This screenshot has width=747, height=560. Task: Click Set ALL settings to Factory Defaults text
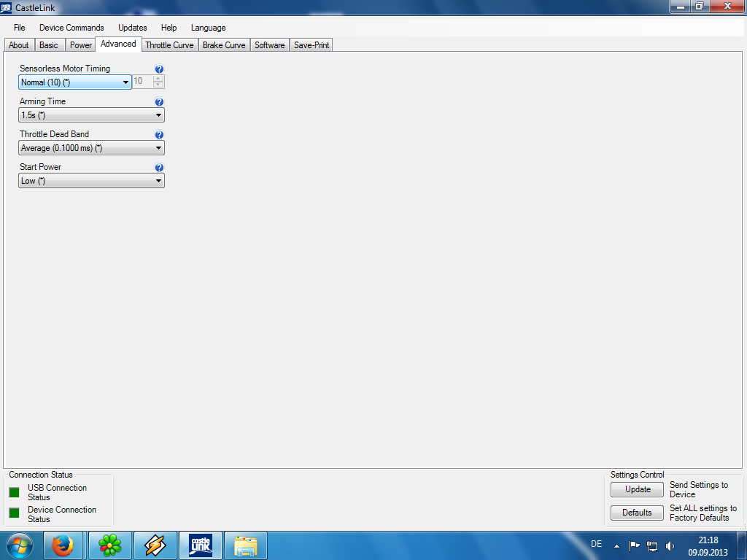point(703,513)
